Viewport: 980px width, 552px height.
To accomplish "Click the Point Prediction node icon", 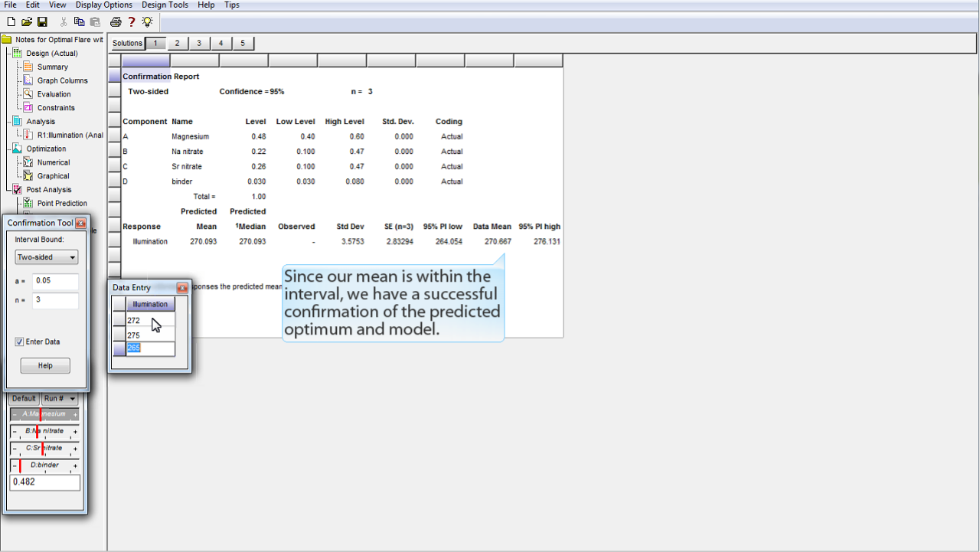I will click(28, 203).
